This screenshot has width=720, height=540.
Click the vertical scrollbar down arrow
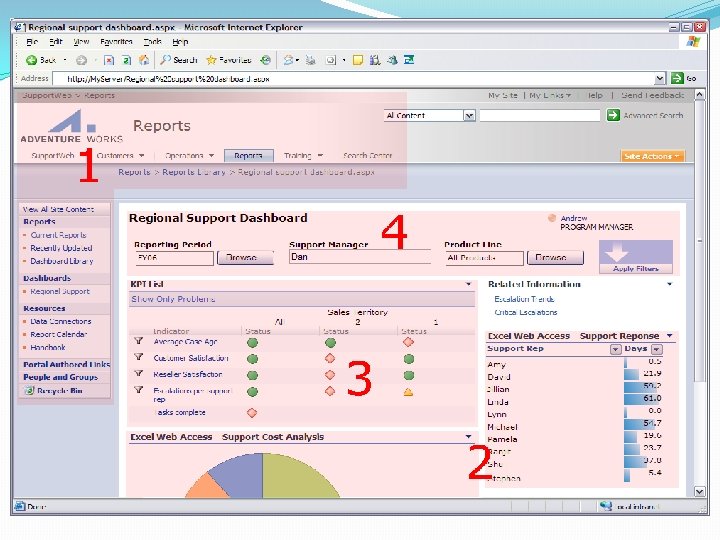(699, 491)
